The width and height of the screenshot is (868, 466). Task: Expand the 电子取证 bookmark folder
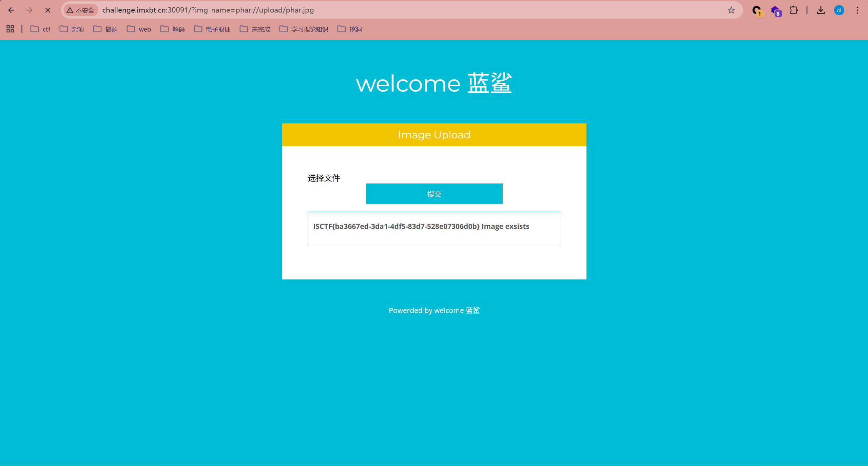pos(212,29)
